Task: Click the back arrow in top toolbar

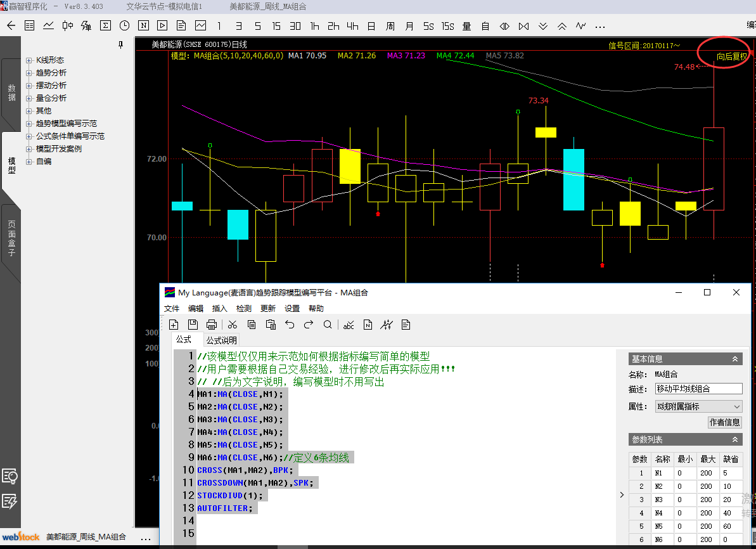Action: coord(11,26)
